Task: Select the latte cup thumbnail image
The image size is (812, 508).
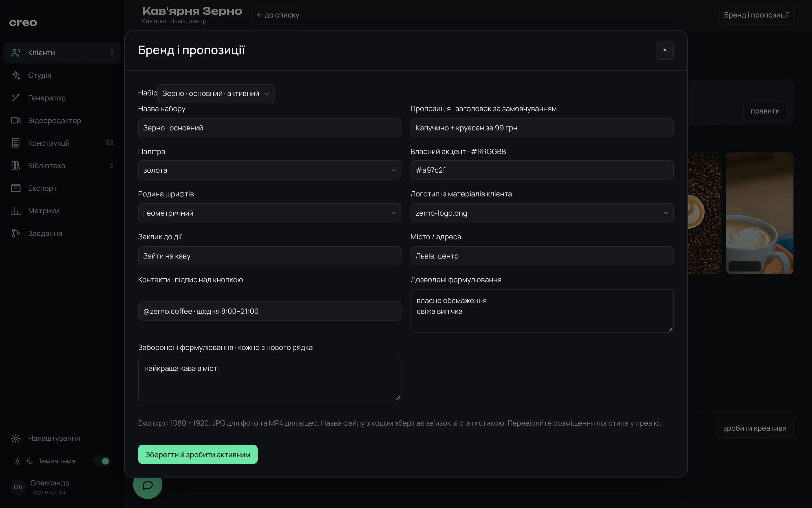Action: tap(760, 213)
